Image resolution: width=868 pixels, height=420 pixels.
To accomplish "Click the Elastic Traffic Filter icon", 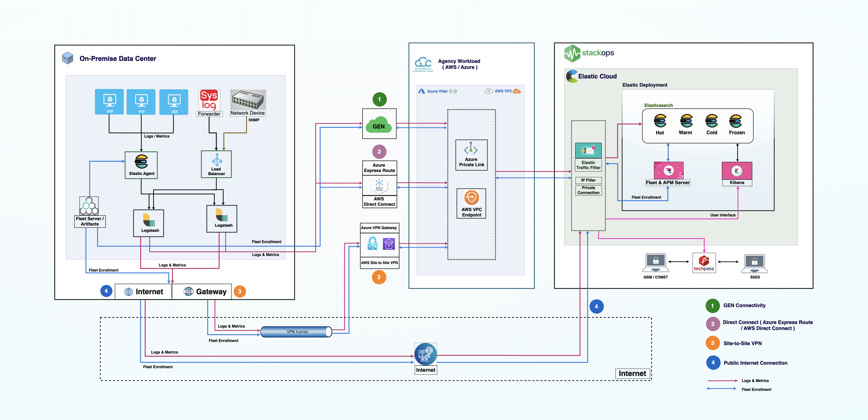I will [x=588, y=150].
